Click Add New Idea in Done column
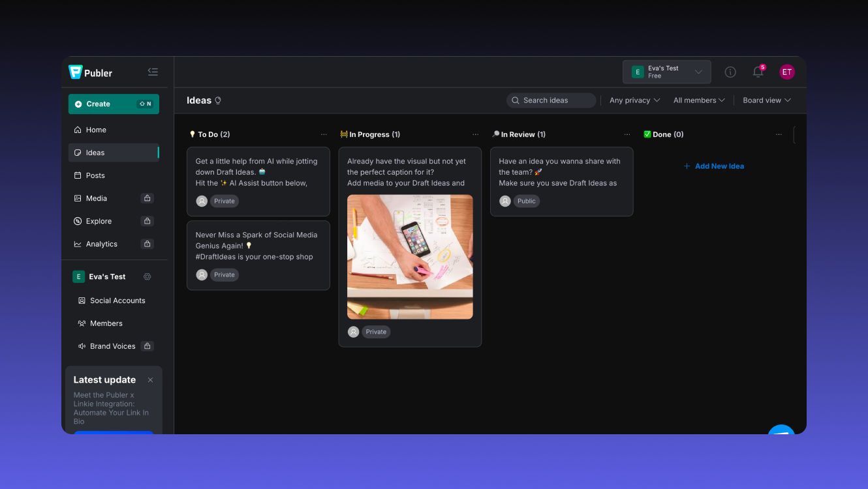The image size is (868, 489). 713,166
